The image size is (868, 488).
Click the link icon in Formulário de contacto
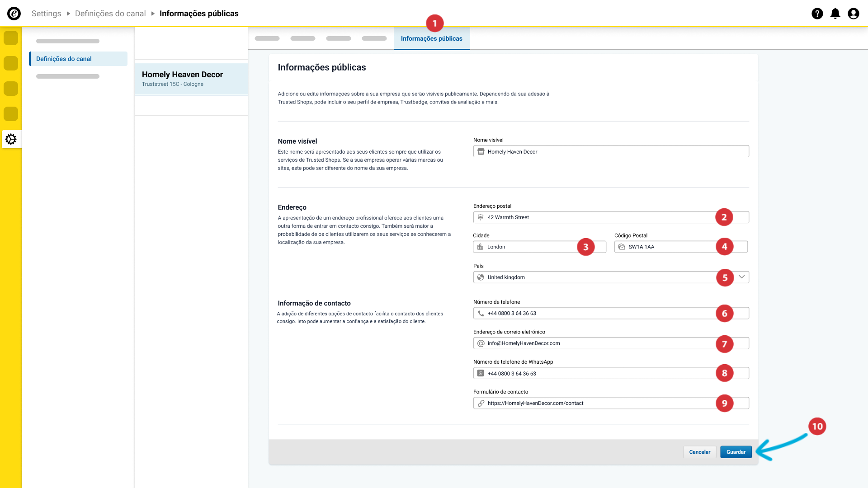[x=481, y=404]
